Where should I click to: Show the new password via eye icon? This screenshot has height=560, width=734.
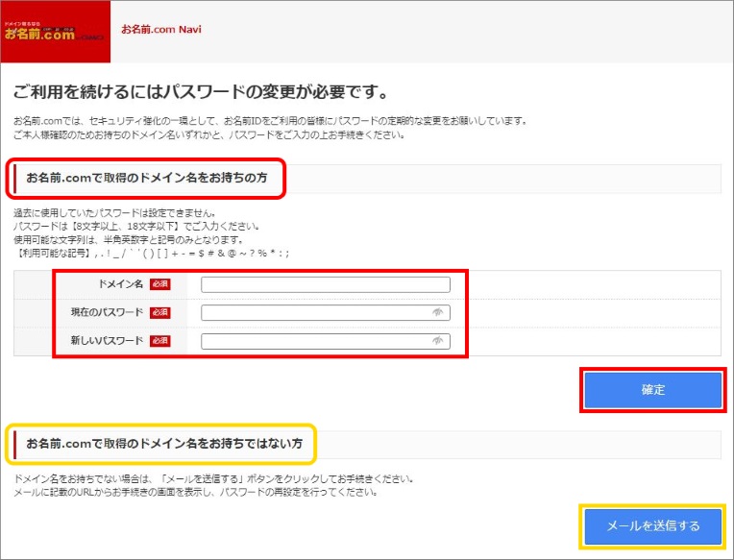pyautogui.click(x=438, y=341)
